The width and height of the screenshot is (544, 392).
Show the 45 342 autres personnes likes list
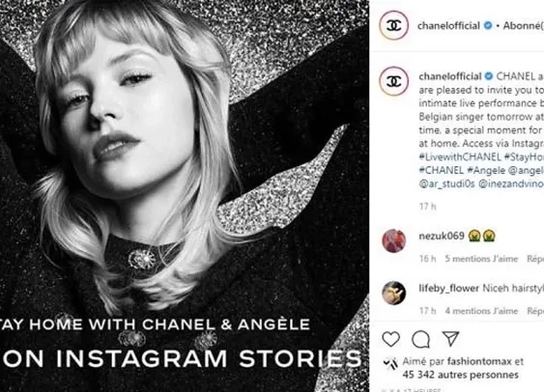(460, 375)
